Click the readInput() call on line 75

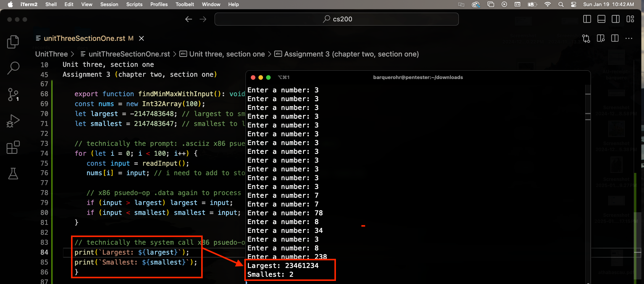pyautogui.click(x=163, y=163)
